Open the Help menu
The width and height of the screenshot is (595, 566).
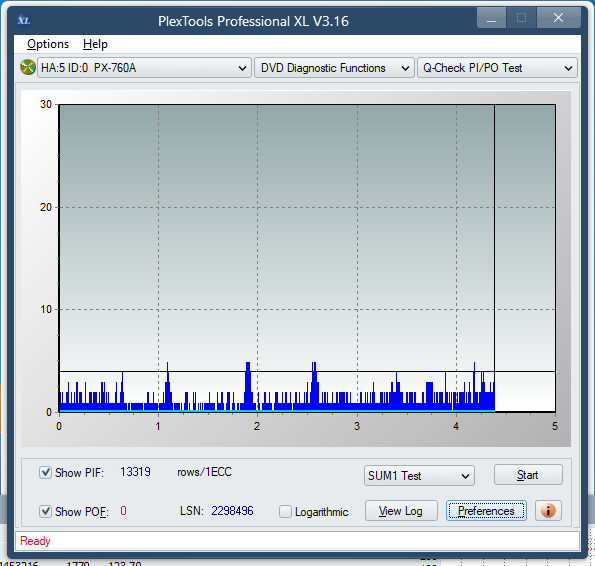[x=95, y=44]
